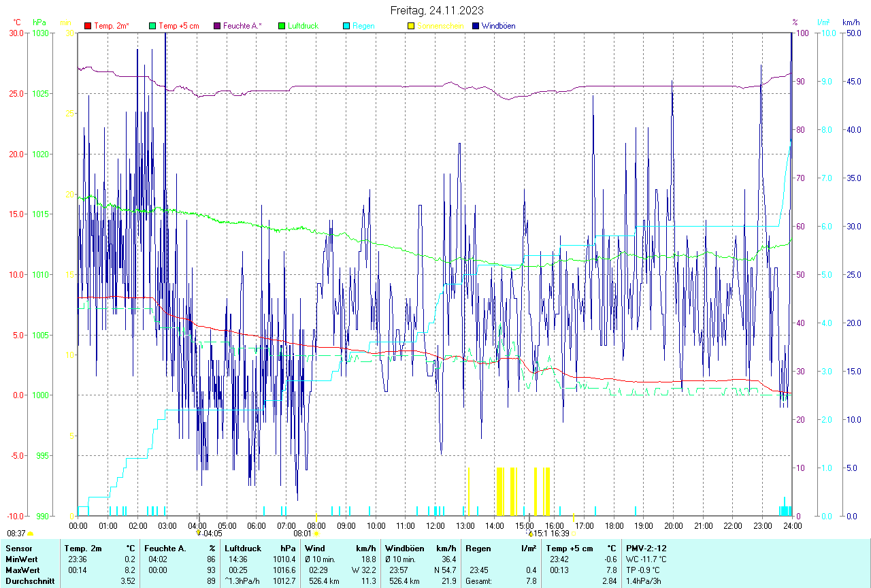
Task: Click the sunshine duration icon beside 08:37
Action: tap(31, 534)
